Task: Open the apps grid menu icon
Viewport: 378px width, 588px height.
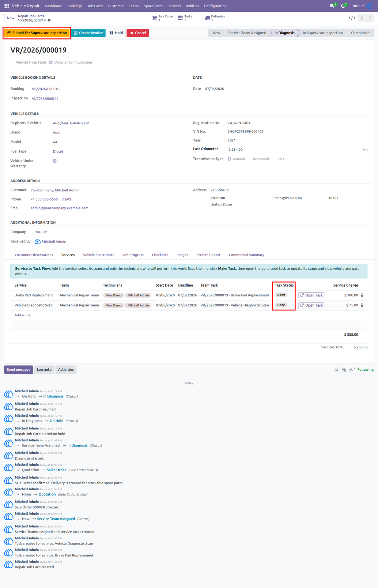Action: [6, 6]
